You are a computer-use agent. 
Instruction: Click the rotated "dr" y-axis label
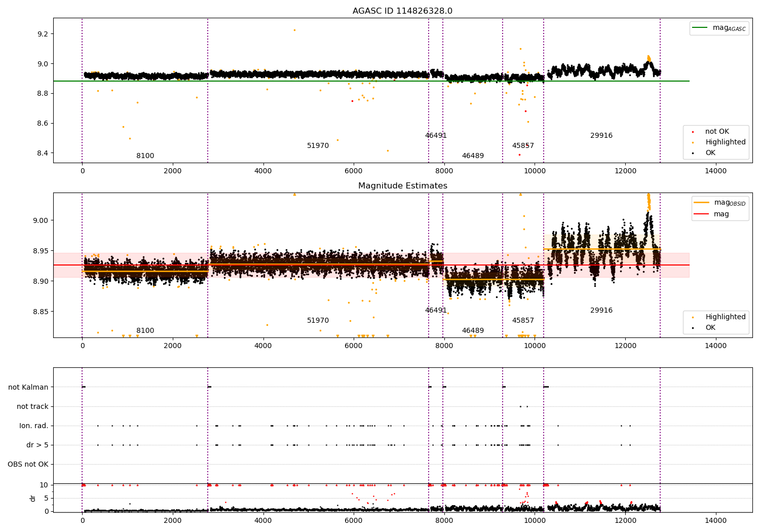[33, 498]
